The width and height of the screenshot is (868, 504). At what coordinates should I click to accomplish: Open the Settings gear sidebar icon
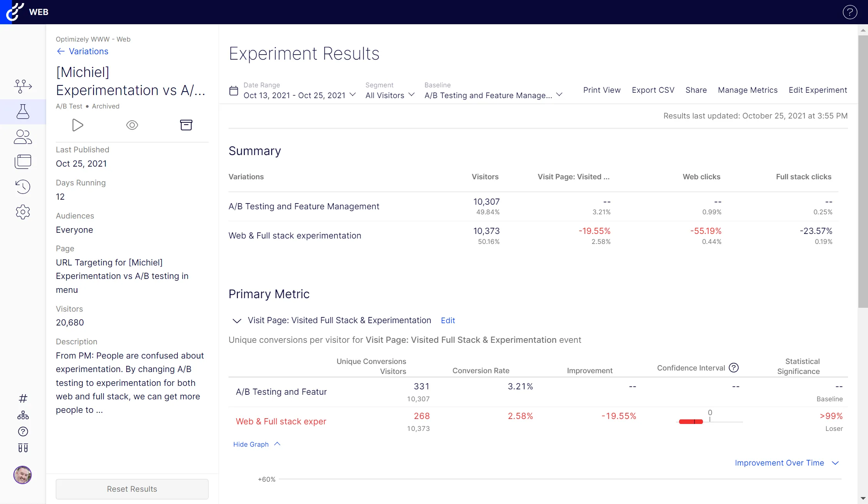tap(23, 212)
